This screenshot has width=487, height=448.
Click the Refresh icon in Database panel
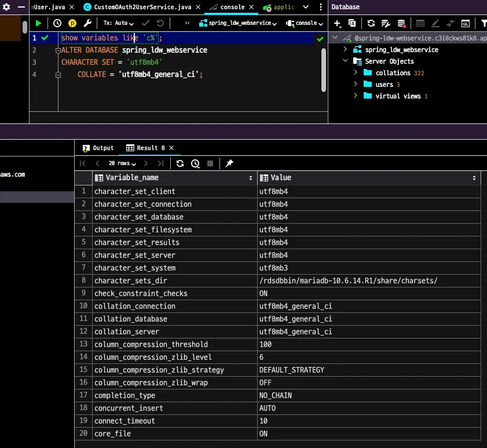click(x=371, y=23)
